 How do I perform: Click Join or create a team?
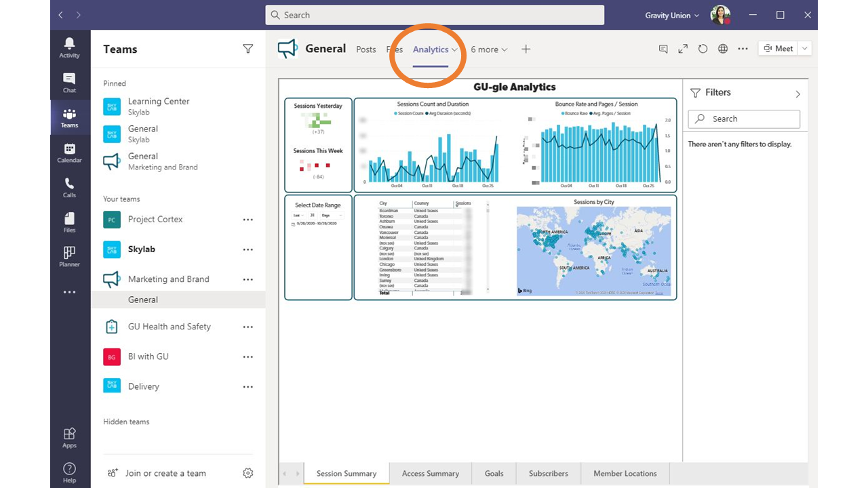click(x=165, y=473)
